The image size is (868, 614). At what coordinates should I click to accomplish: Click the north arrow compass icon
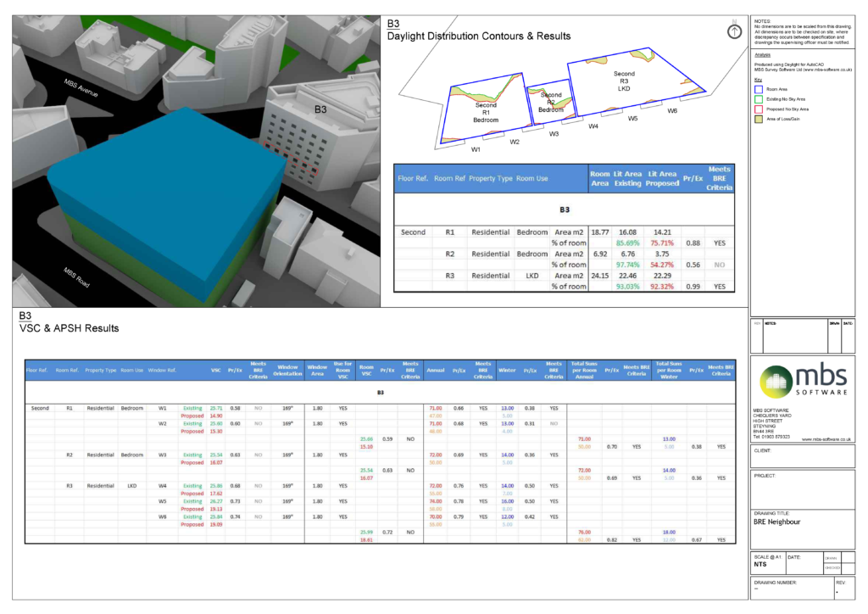734,30
